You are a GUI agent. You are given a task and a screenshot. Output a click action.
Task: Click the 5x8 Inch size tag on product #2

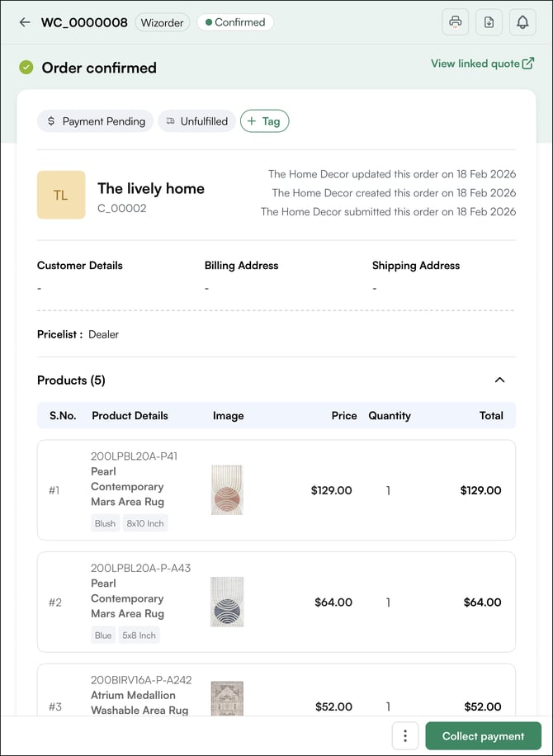click(139, 635)
